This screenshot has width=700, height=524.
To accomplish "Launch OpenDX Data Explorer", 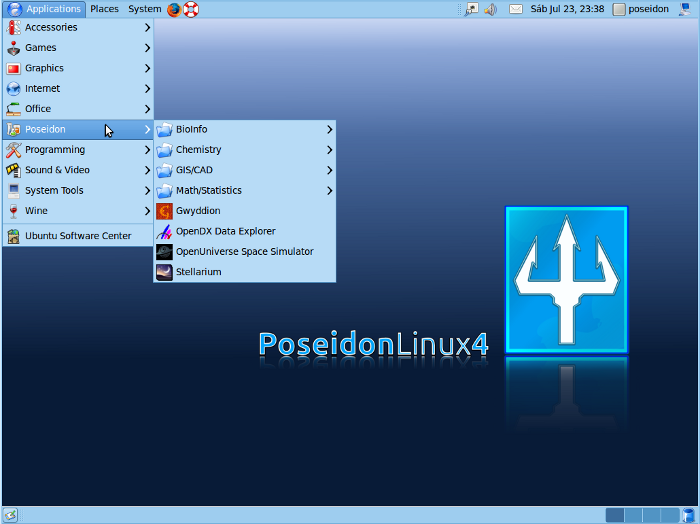I will click(225, 231).
